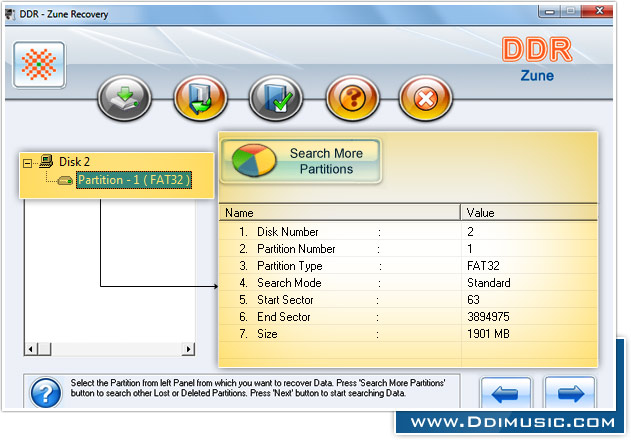Screen dimensions: 631x440
Task: Select Disk 2 in the tree
Action: coord(74,162)
